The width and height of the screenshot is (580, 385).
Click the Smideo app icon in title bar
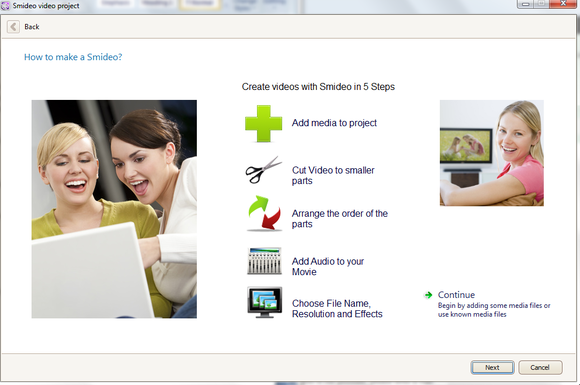click(5, 6)
